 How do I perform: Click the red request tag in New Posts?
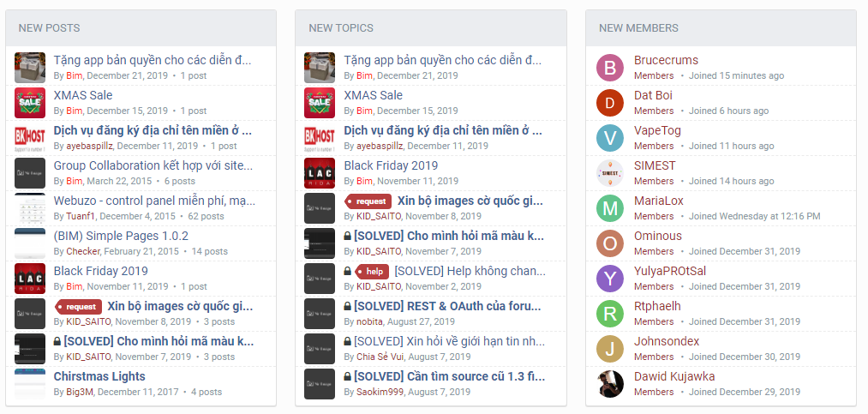(x=78, y=307)
